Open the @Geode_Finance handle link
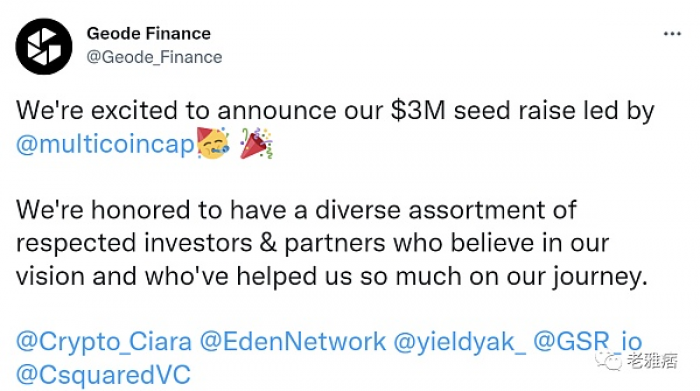 coord(154,57)
